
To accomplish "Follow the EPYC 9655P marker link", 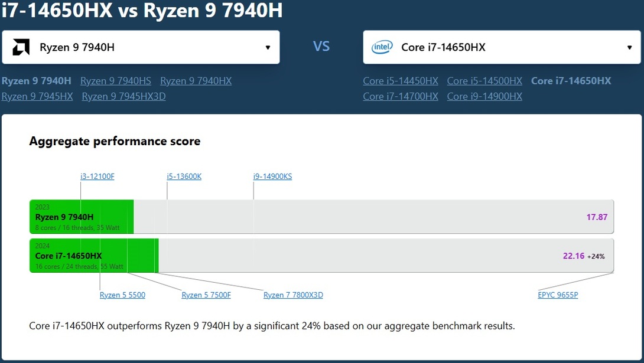I will pos(558,295).
